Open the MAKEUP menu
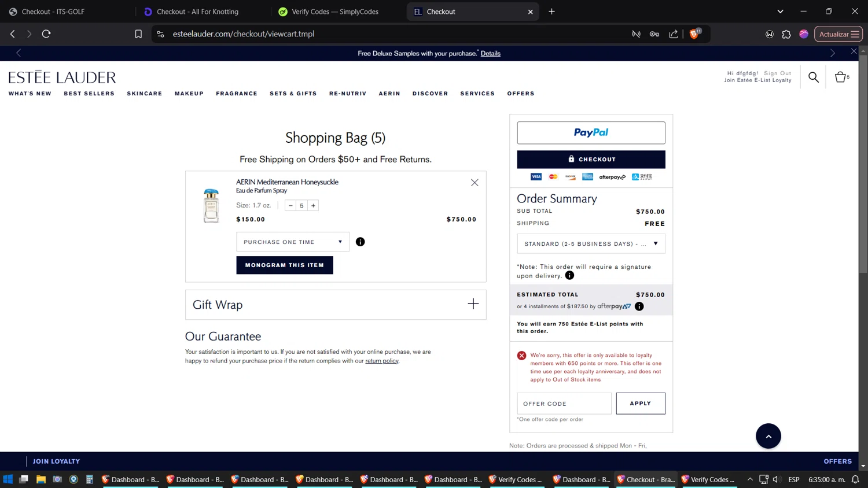 click(189, 94)
